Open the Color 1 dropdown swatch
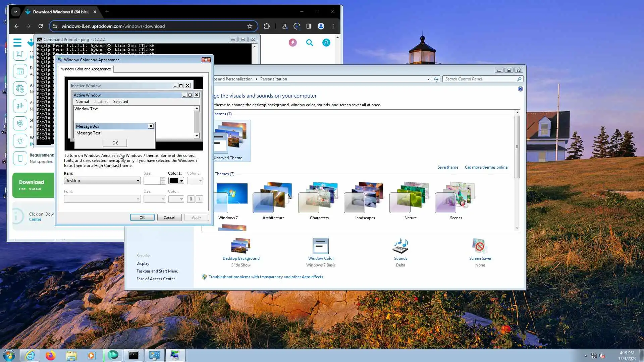644x362 pixels. pos(176,181)
